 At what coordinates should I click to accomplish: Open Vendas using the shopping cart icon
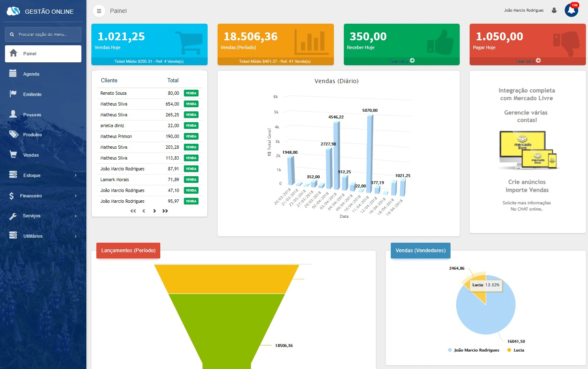coord(14,155)
